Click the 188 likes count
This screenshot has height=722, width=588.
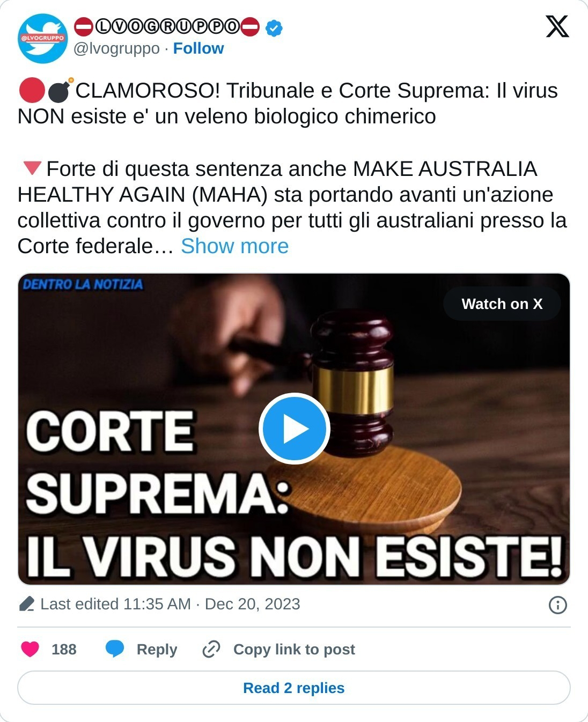tap(64, 649)
